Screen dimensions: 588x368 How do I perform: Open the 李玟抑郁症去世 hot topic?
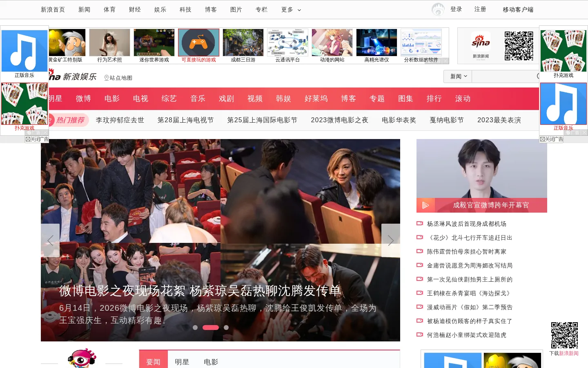[120, 120]
